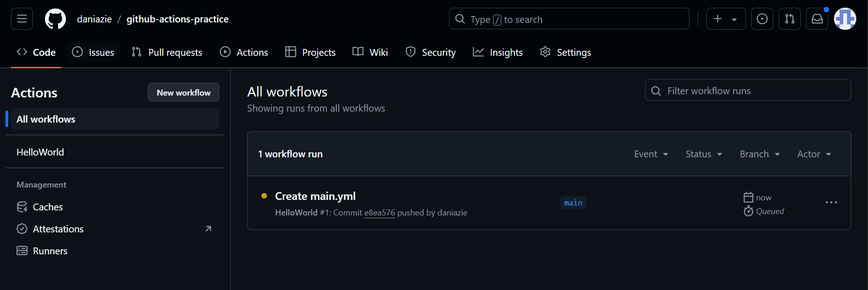Screen dimensions: 868x290
Task: Open the Insights tab
Action: [498, 52]
